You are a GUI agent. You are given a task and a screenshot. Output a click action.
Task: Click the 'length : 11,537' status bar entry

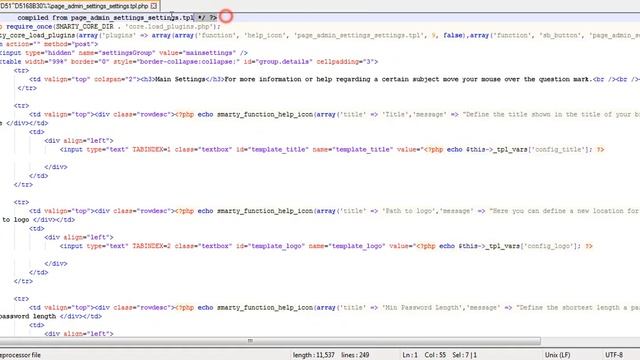pos(313,355)
